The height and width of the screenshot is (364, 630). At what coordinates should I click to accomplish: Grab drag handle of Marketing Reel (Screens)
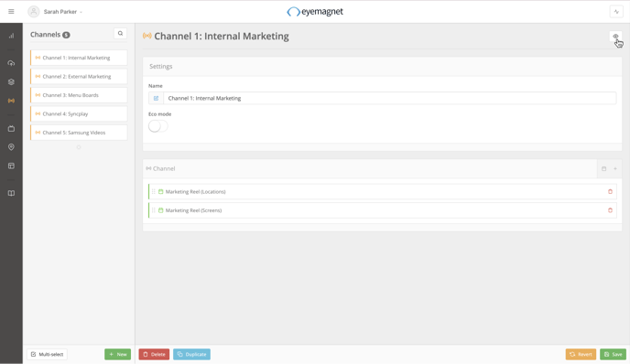tap(154, 210)
